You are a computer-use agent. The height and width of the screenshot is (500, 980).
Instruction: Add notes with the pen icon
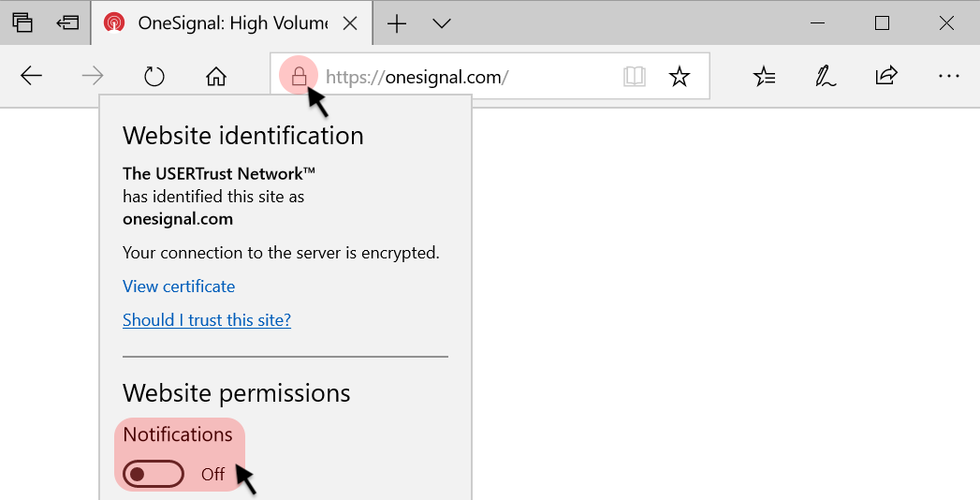[826, 77]
